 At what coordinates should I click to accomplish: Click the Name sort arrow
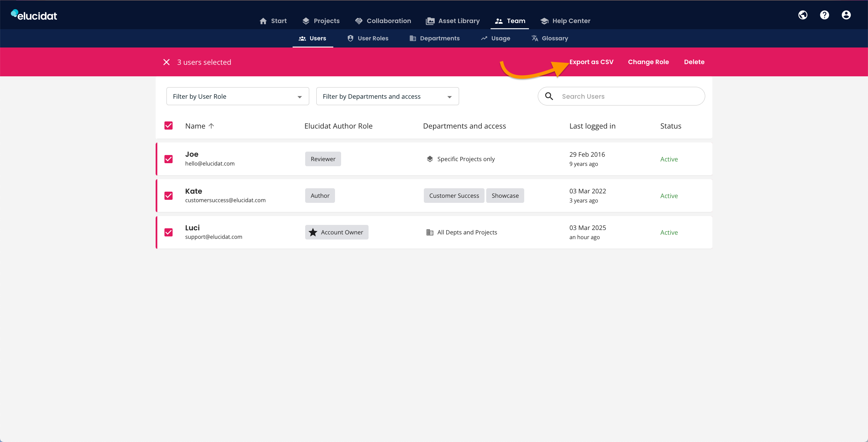coord(211,126)
